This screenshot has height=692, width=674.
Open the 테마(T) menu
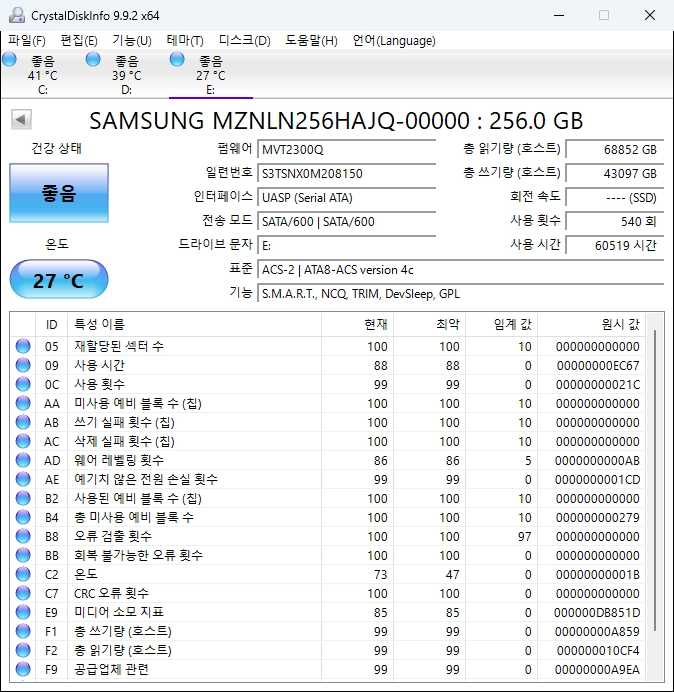pos(185,41)
